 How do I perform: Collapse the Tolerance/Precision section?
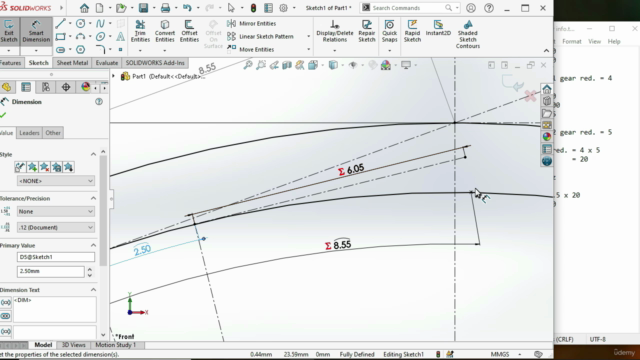click(93, 198)
